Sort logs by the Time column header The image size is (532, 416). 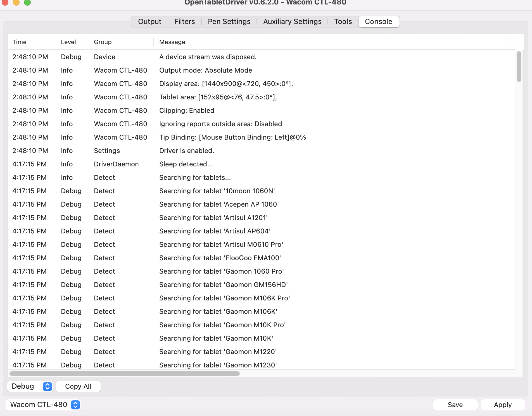tap(20, 42)
